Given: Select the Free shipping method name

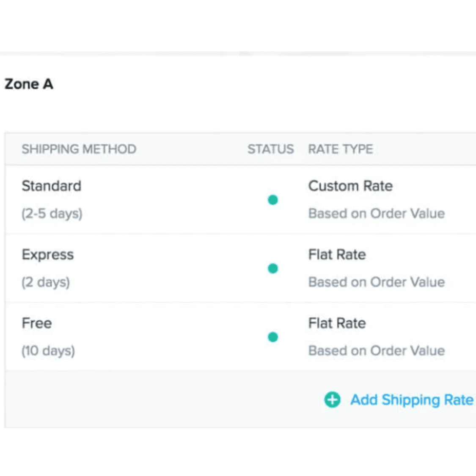Looking at the screenshot, I should point(37,323).
